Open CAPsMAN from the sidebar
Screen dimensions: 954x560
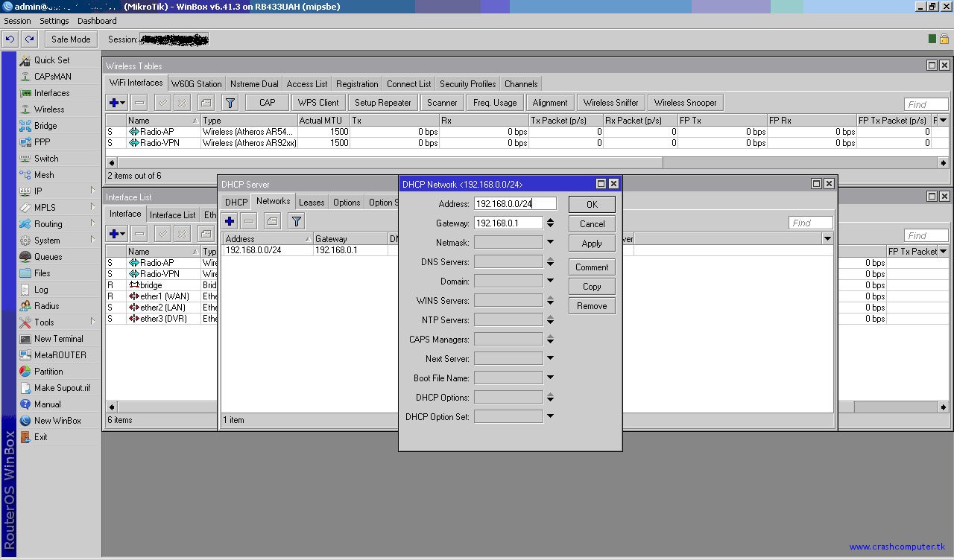click(52, 77)
